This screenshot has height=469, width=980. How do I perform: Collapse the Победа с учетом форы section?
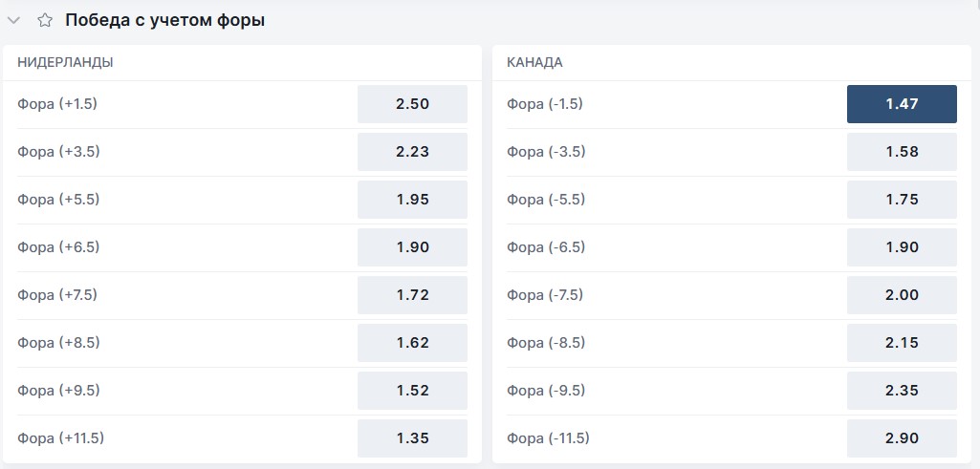point(13,21)
